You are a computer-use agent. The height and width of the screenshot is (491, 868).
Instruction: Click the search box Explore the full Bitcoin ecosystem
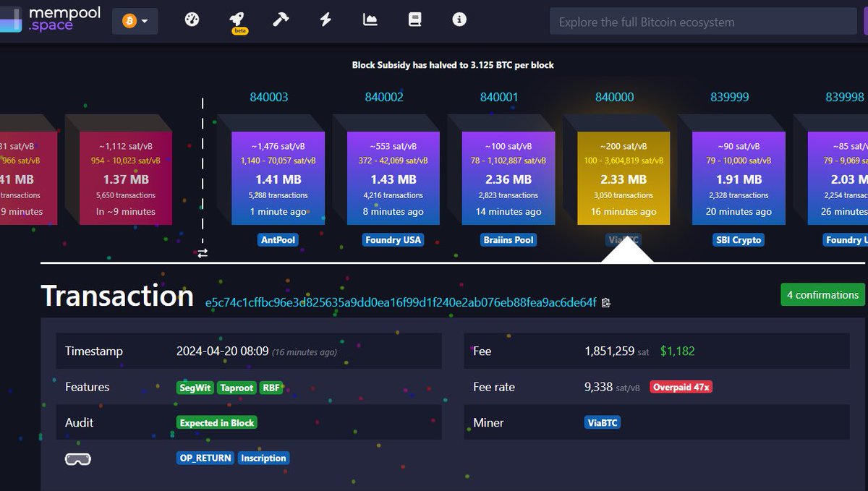[703, 22]
